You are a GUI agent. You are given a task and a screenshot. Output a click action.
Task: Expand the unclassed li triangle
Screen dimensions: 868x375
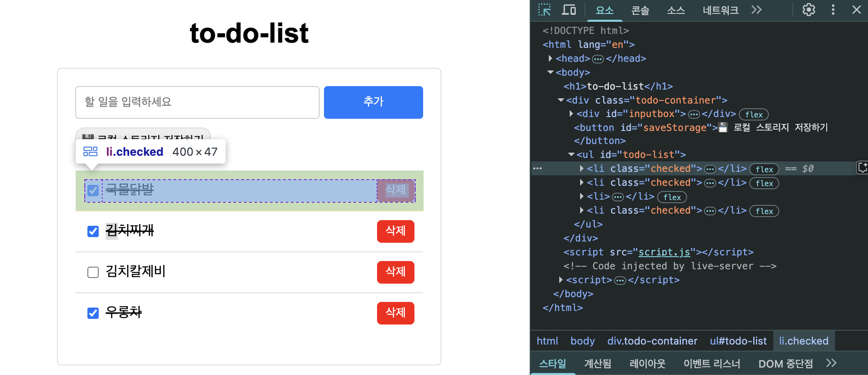click(x=582, y=196)
